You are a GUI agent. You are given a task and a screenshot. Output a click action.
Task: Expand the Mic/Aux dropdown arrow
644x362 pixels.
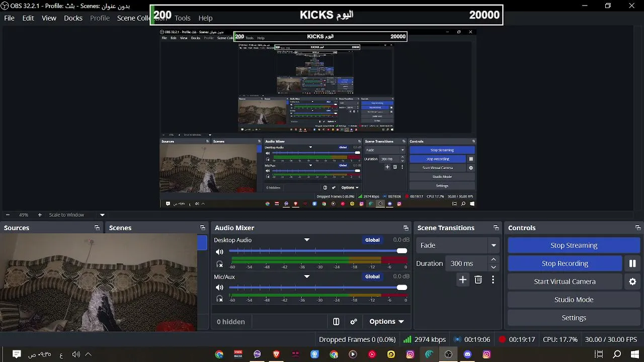click(x=307, y=277)
